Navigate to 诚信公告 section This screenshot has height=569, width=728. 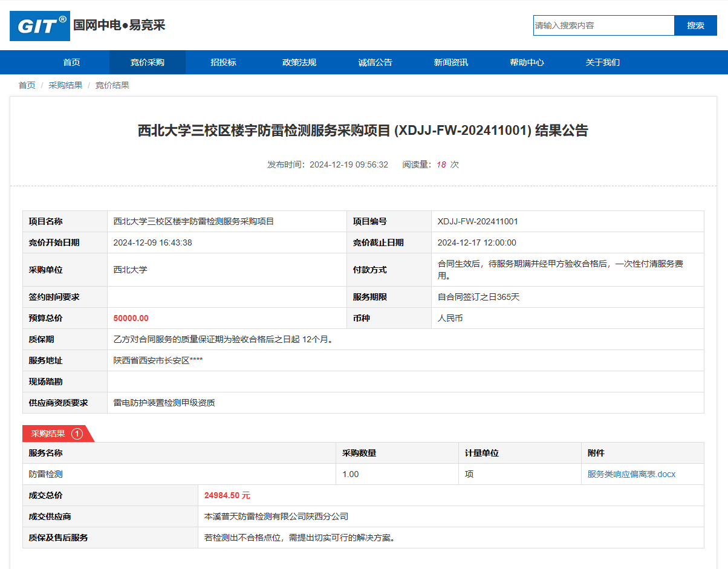click(x=375, y=62)
